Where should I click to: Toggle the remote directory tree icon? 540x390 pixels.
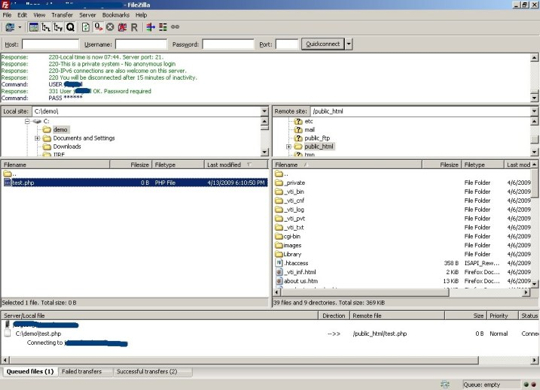point(58,27)
